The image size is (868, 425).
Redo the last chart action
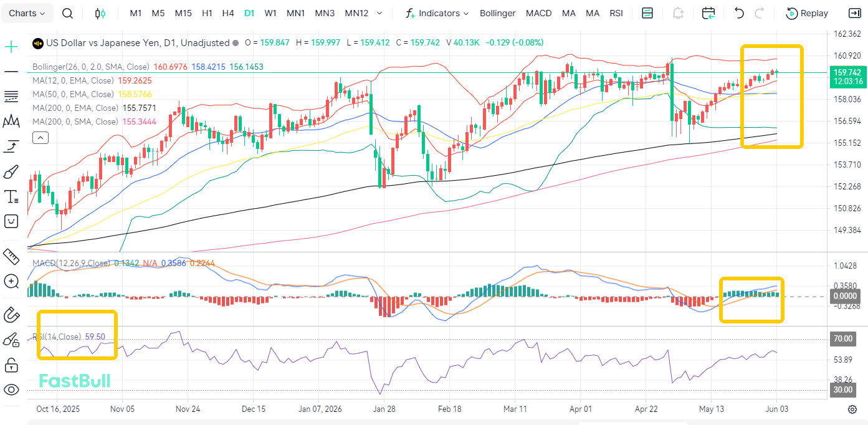coord(759,13)
